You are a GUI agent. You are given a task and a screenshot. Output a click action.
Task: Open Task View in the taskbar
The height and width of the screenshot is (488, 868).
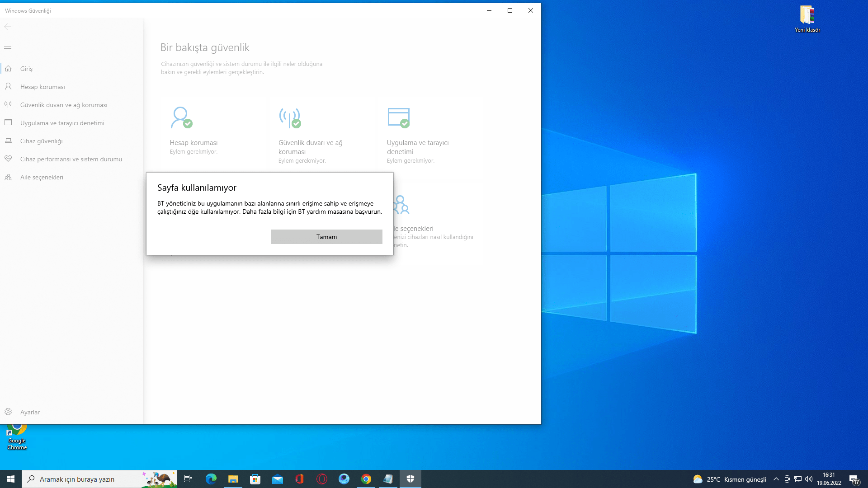(x=188, y=479)
